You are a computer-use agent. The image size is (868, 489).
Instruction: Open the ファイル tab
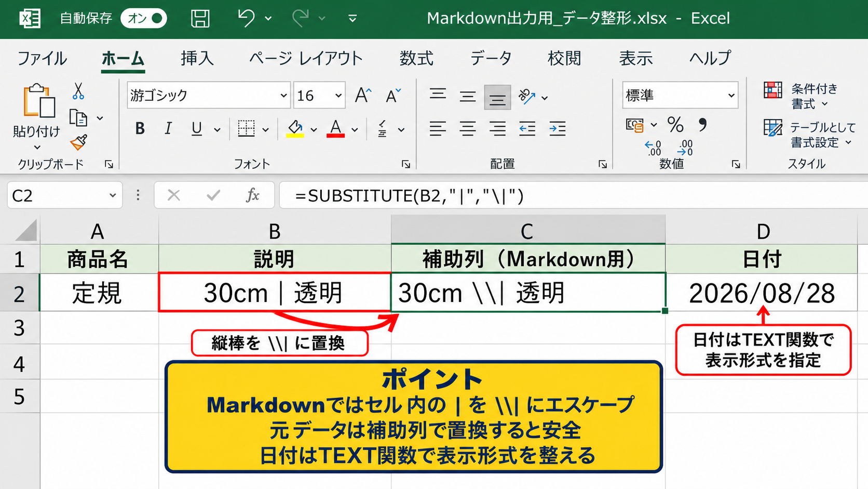click(42, 58)
